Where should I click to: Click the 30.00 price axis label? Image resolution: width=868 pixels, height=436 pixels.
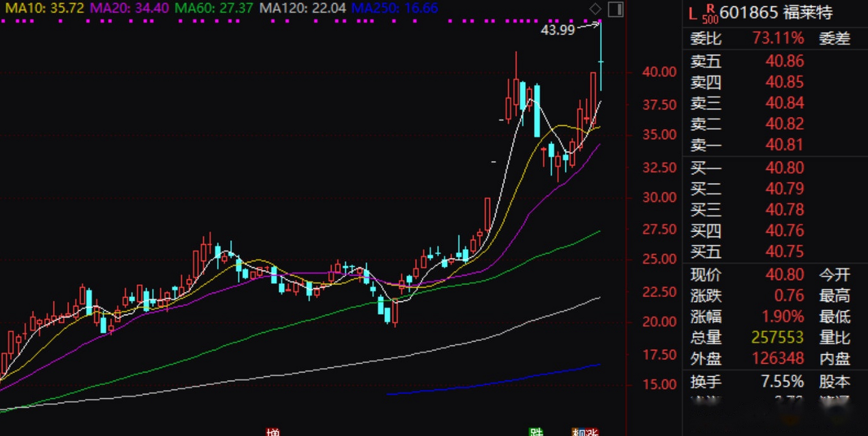(659, 198)
